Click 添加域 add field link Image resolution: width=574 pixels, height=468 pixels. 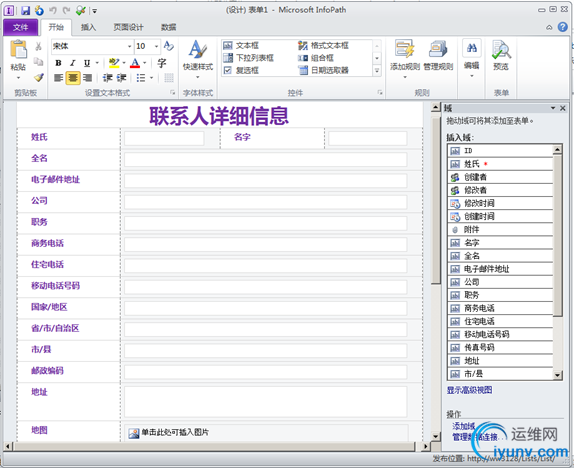point(463,426)
